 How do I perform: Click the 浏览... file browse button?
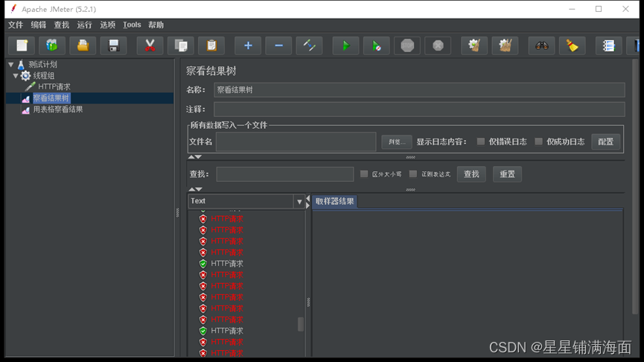point(397,142)
